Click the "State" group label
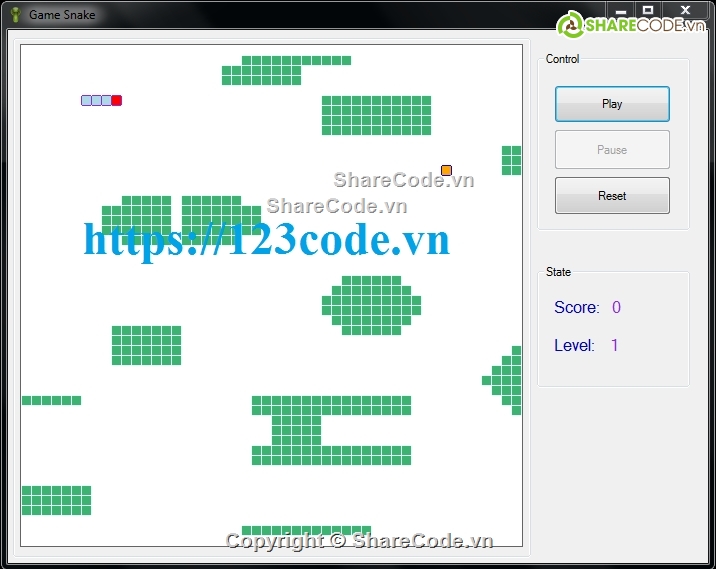The width and height of the screenshot is (716, 569). (558, 272)
